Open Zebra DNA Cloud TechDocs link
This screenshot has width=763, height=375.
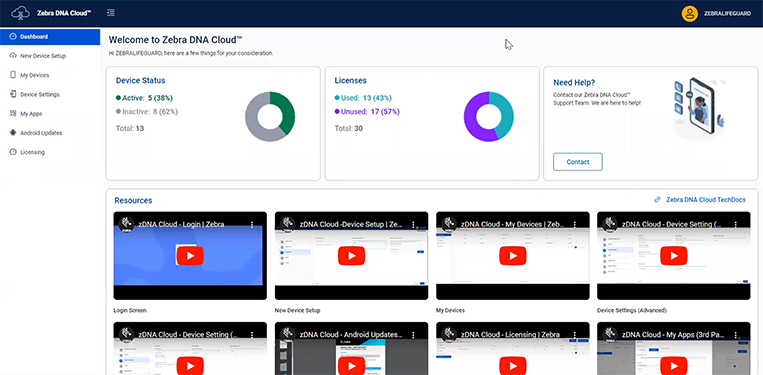tap(706, 199)
